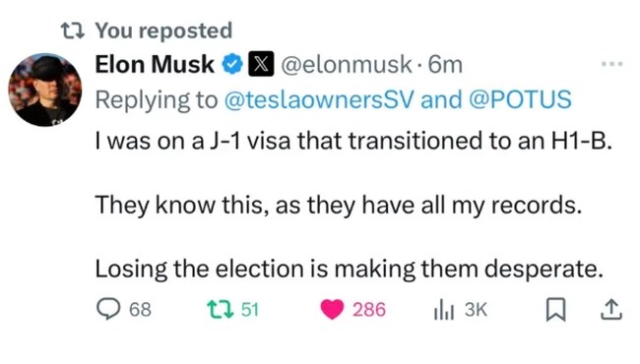Click the Elon Musk display name

point(155,64)
